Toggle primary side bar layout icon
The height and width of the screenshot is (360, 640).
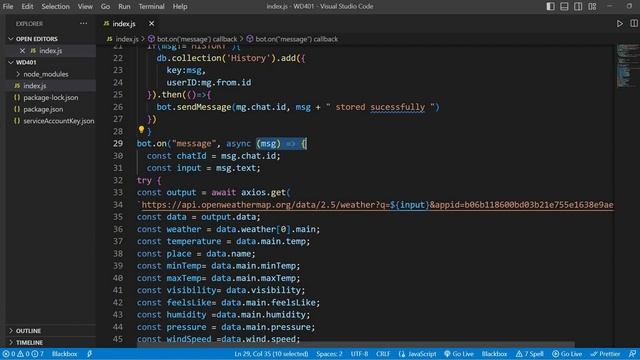[550, 7]
